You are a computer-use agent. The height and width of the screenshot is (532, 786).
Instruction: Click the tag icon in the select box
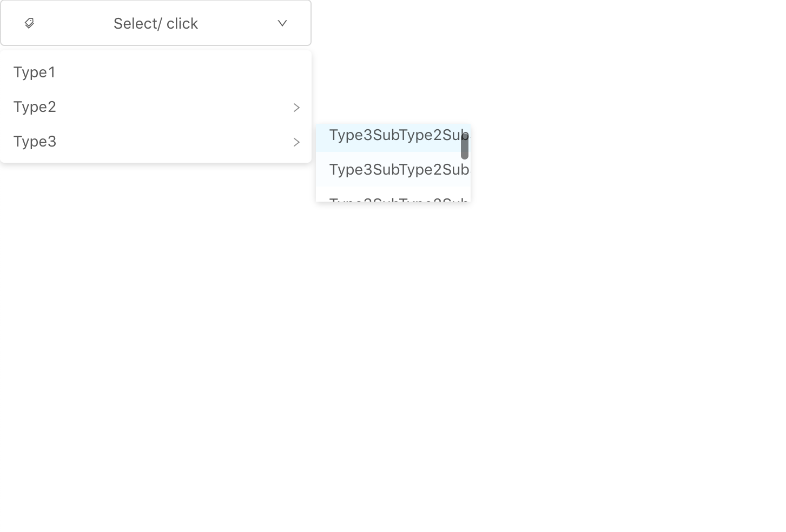click(30, 23)
